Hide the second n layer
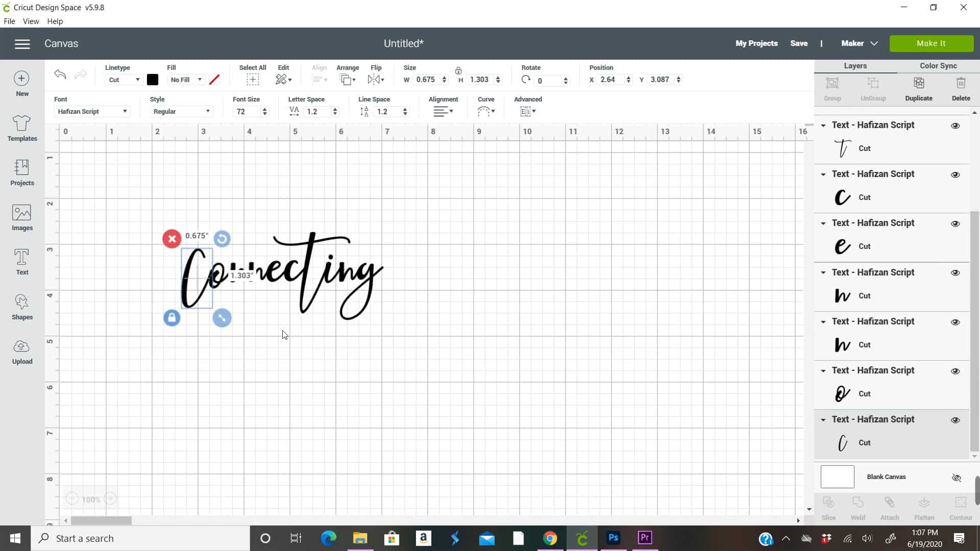The image size is (980, 551). [955, 322]
